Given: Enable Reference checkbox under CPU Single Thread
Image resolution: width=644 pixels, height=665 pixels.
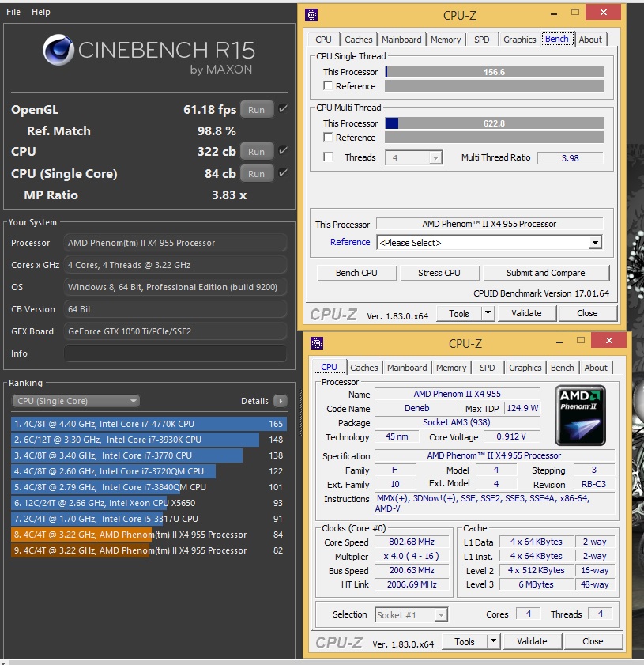Looking at the screenshot, I should pyautogui.click(x=328, y=85).
